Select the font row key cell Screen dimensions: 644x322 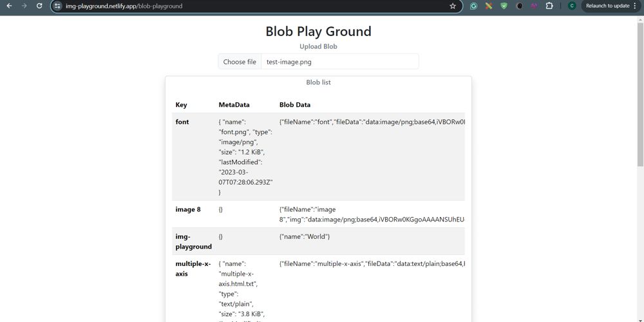coord(182,122)
